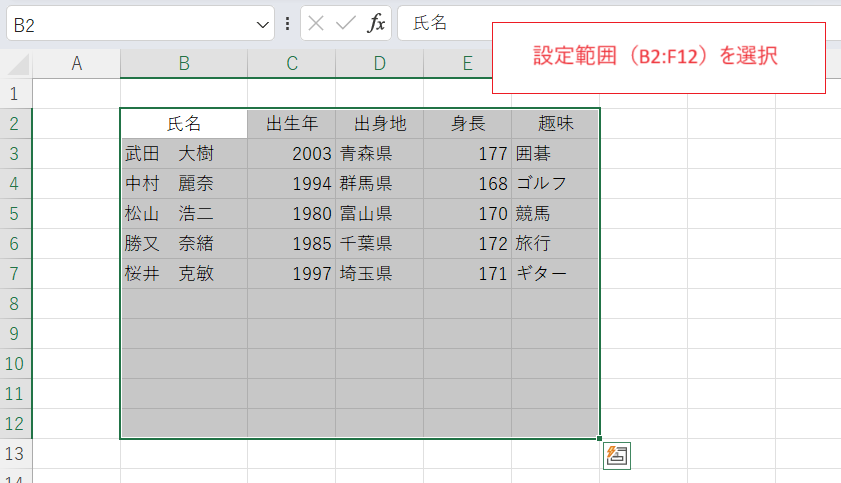This screenshot has height=483, width=841.
Task: Select row 5 header
Action: click(x=16, y=214)
